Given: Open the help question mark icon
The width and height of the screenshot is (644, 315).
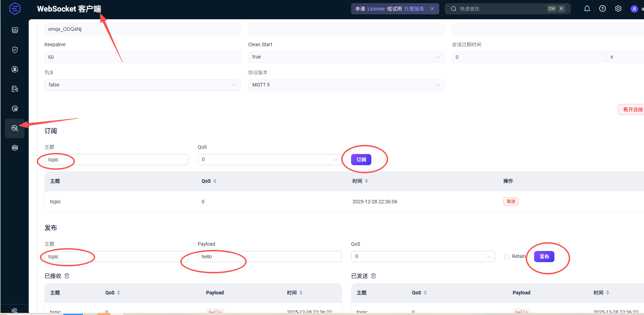Looking at the screenshot, I should (x=602, y=9).
